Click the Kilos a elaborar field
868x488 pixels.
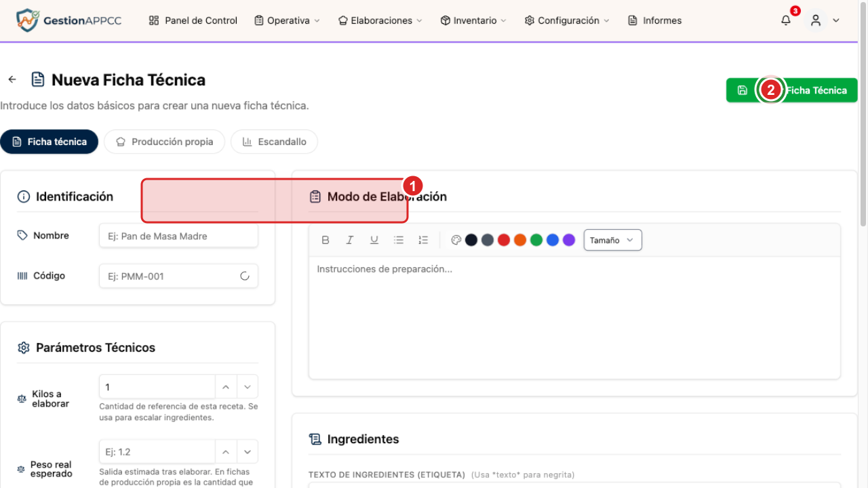pyautogui.click(x=157, y=387)
